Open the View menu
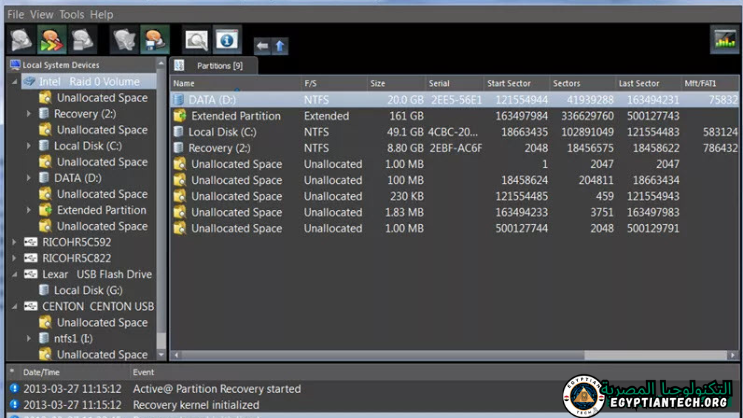This screenshot has height=418, width=743. click(42, 15)
